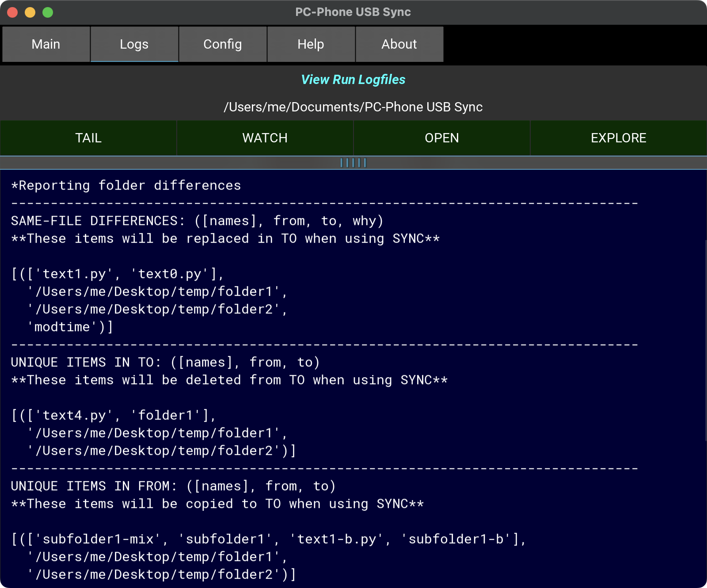This screenshot has width=707, height=588.
Task: Close the window with red button
Action: pyautogui.click(x=12, y=12)
